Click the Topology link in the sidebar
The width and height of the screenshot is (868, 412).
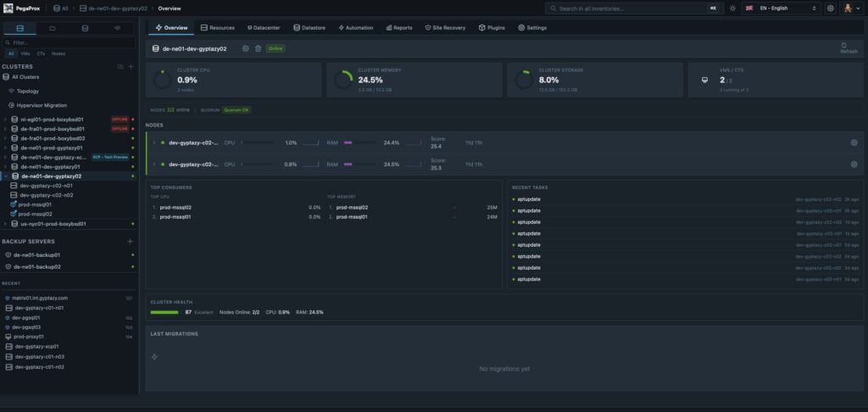tap(28, 91)
